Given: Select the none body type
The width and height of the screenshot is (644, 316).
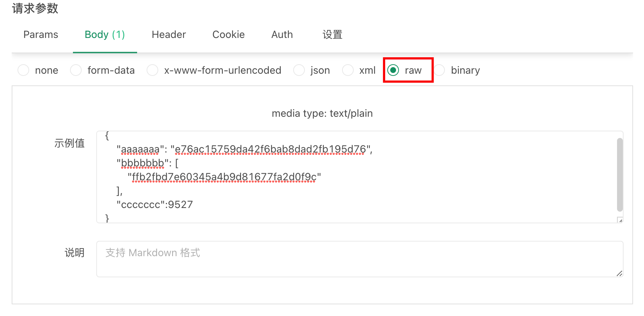Looking at the screenshot, I should tap(23, 70).
